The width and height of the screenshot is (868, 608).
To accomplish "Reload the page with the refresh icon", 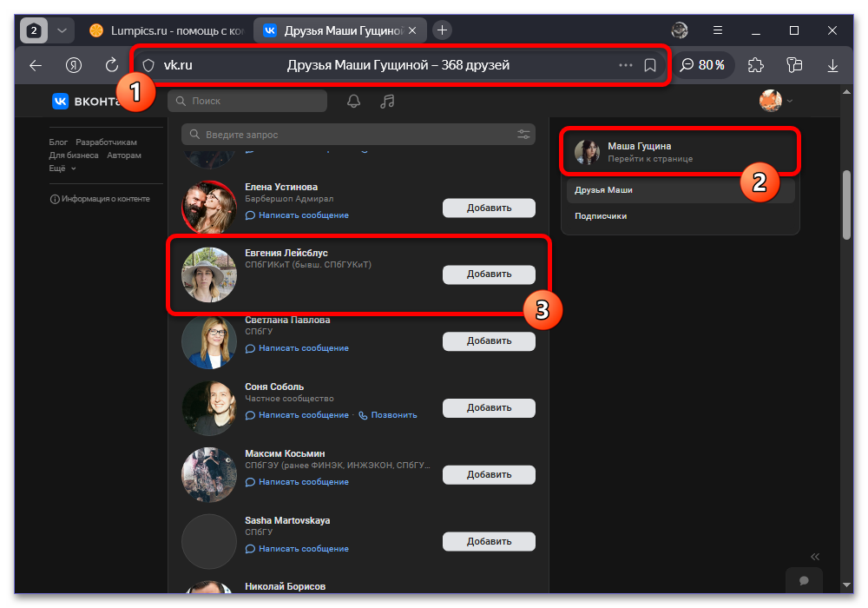I will (x=112, y=65).
